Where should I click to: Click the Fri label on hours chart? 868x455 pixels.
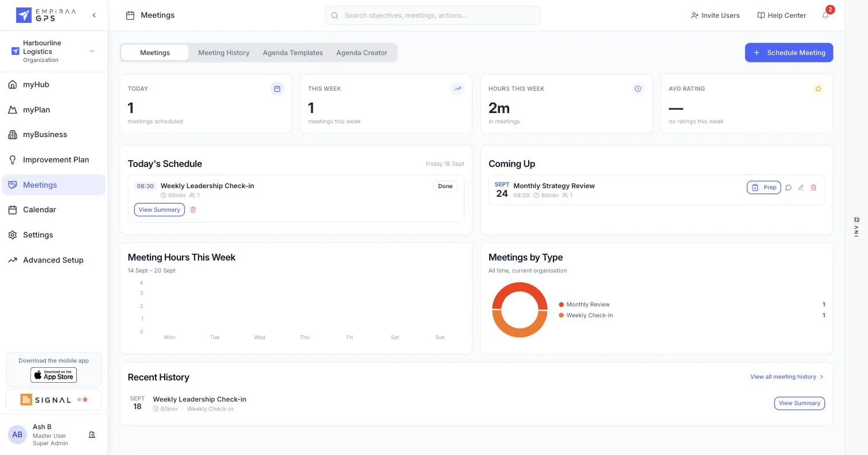pos(350,337)
